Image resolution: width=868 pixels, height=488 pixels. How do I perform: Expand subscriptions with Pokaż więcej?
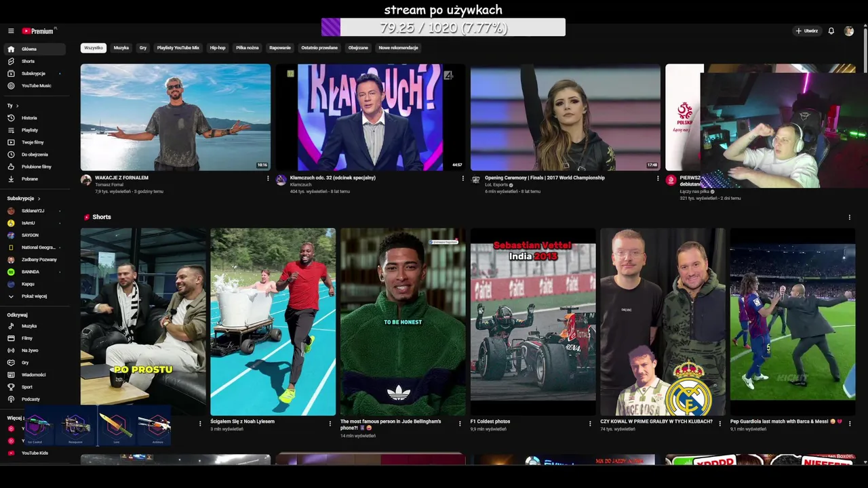(34, 296)
